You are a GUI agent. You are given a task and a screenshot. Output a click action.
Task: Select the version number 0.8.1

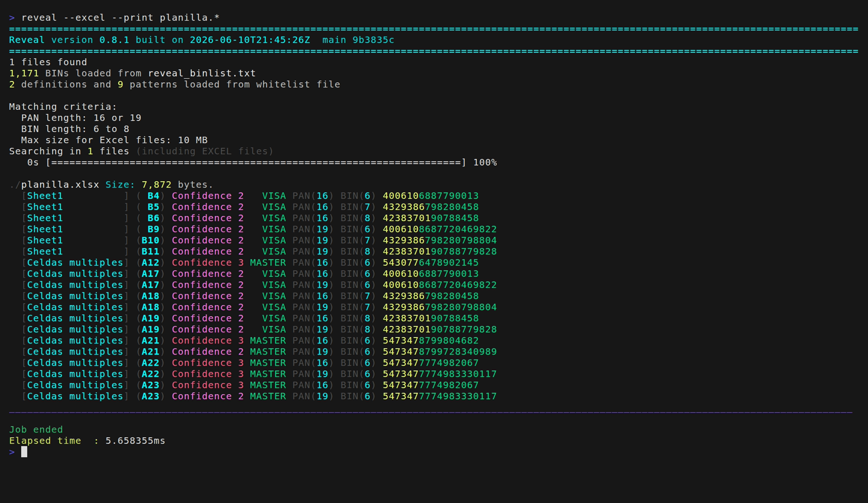click(114, 40)
